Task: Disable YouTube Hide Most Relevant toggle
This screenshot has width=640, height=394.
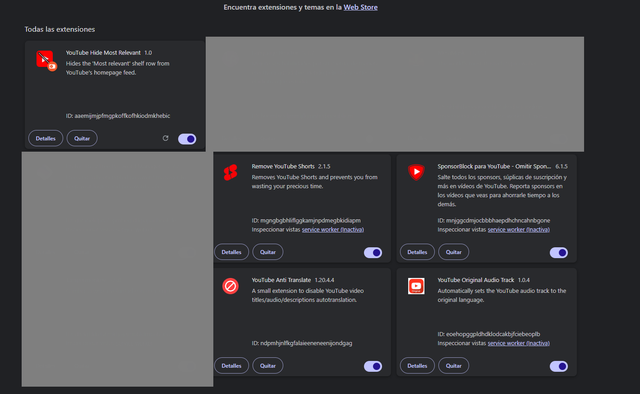Action: 187,139
